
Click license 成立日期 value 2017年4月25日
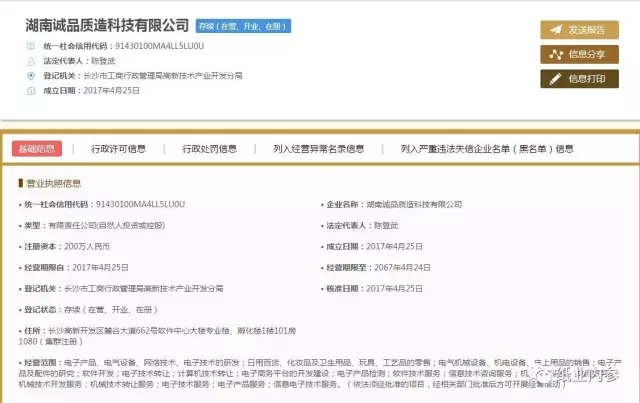point(394,247)
